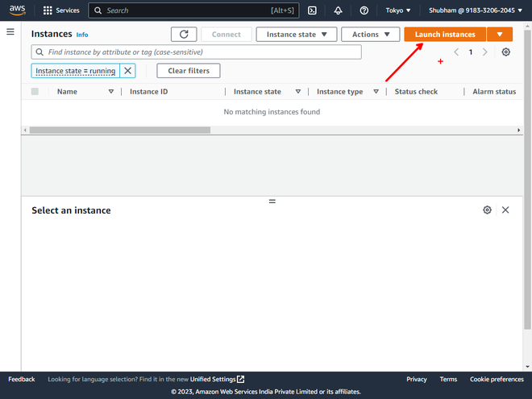
Task: Focus the Find instance by attribute field
Action: click(x=197, y=52)
